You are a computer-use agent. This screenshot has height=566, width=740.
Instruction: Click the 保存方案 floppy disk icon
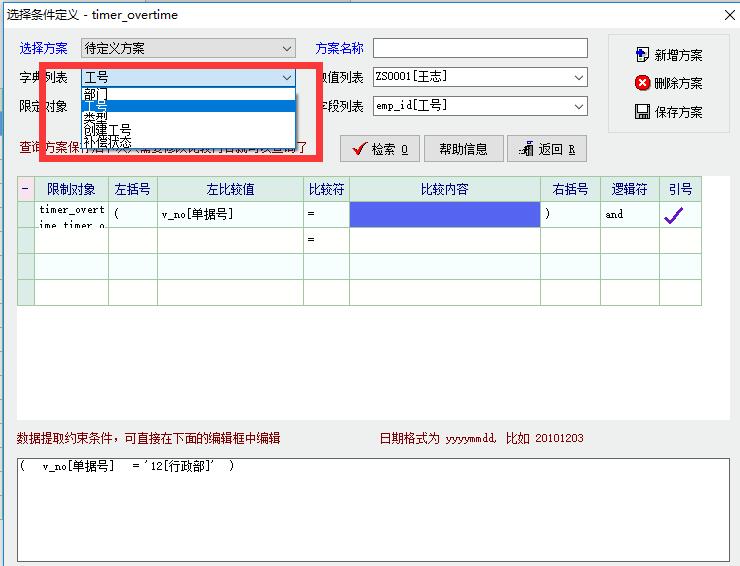coord(642,112)
